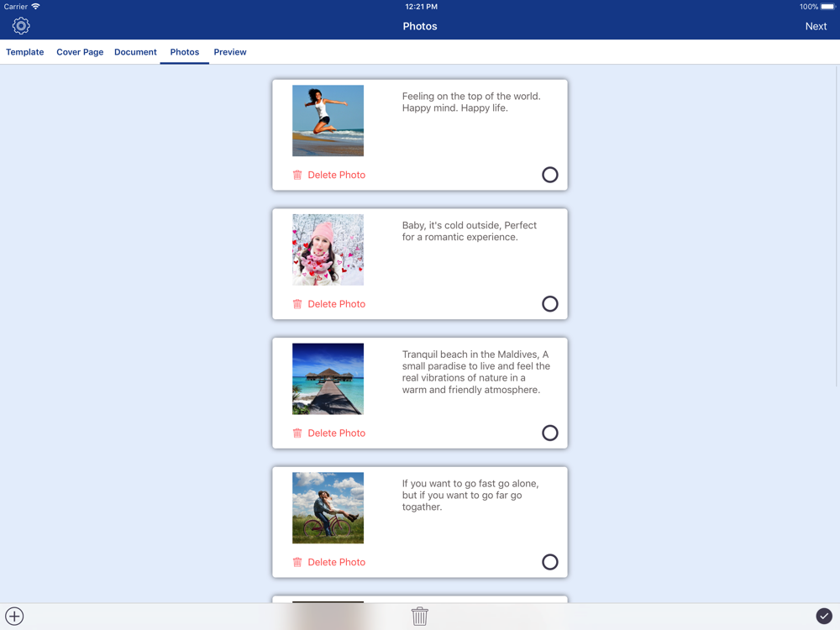The height and width of the screenshot is (630, 840).
Task: Go to the Document tab
Action: (135, 52)
